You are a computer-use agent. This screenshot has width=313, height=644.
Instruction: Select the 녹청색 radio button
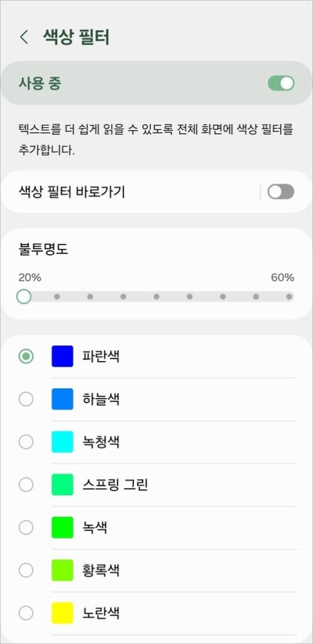(x=26, y=442)
